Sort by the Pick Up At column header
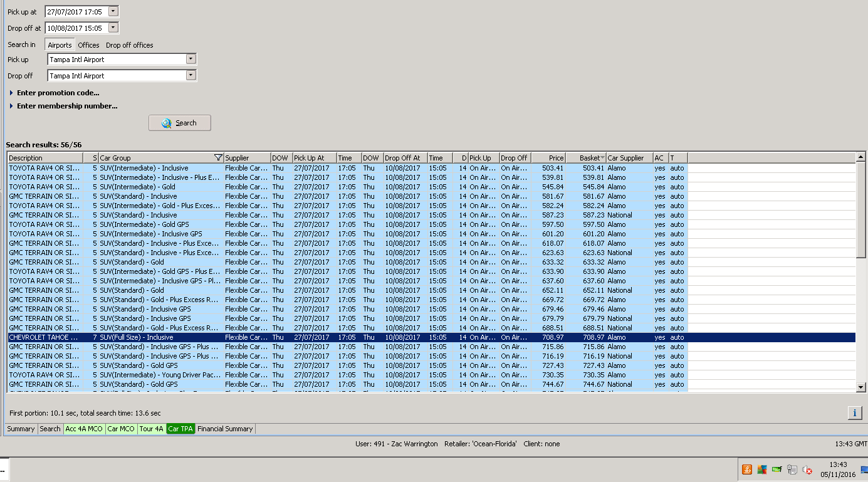 tap(315, 158)
